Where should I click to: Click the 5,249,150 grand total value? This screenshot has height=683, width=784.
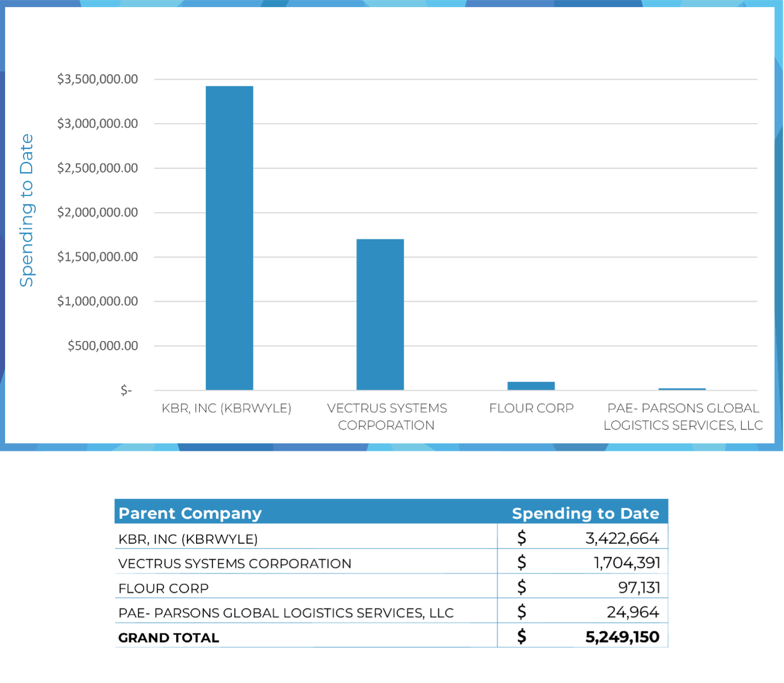pyautogui.click(x=622, y=637)
